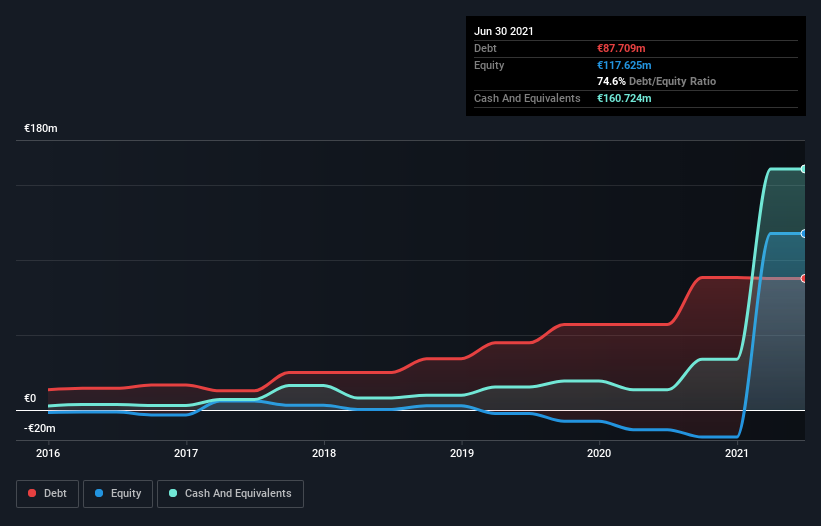Select the 2017 x-axis label
Screen dimensions: 821x526
pyautogui.click(x=186, y=453)
